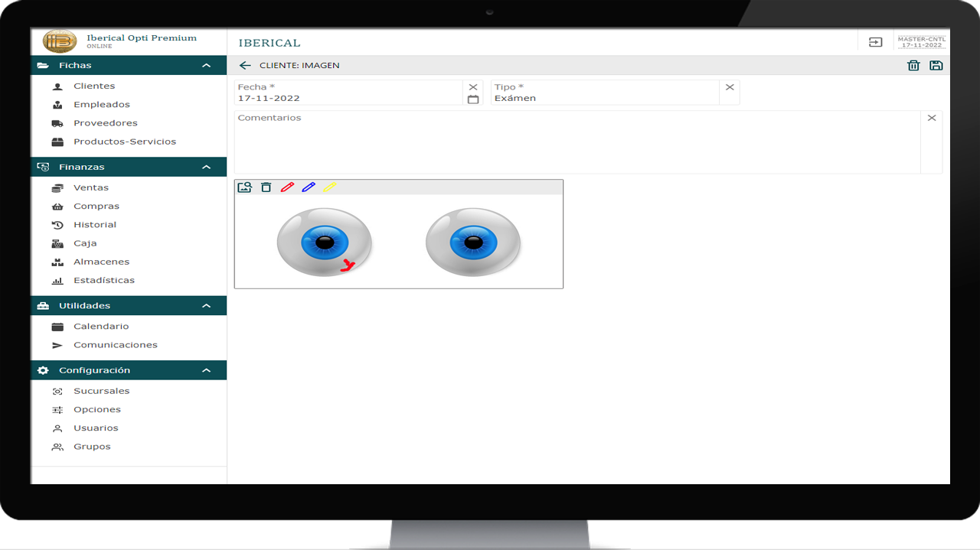
Task: Click the save floppy disk icon
Action: tap(936, 66)
